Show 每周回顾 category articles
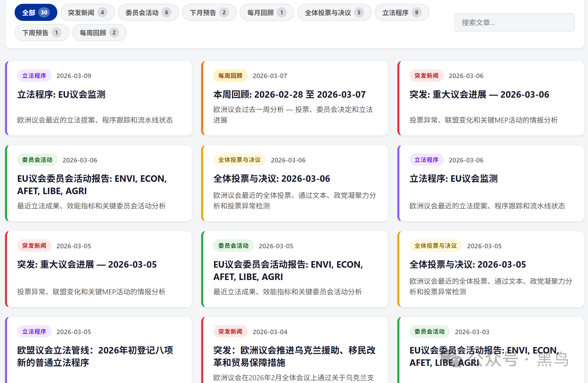The height and width of the screenshot is (383, 588). pos(99,32)
